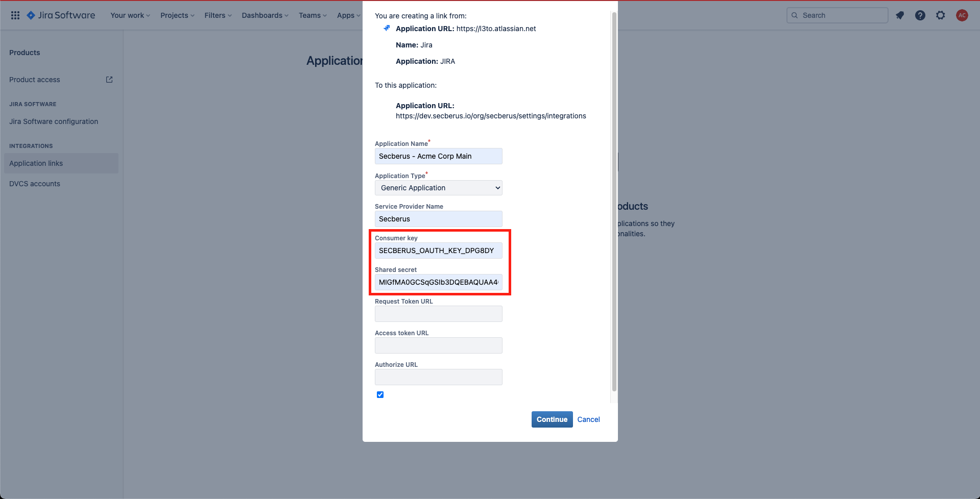980x499 pixels.
Task: Click the dialog vertical scrollbar
Action: (x=614, y=202)
